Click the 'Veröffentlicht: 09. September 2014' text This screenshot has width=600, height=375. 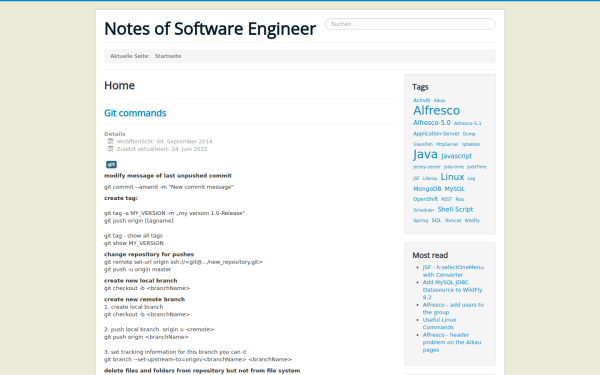(x=165, y=142)
